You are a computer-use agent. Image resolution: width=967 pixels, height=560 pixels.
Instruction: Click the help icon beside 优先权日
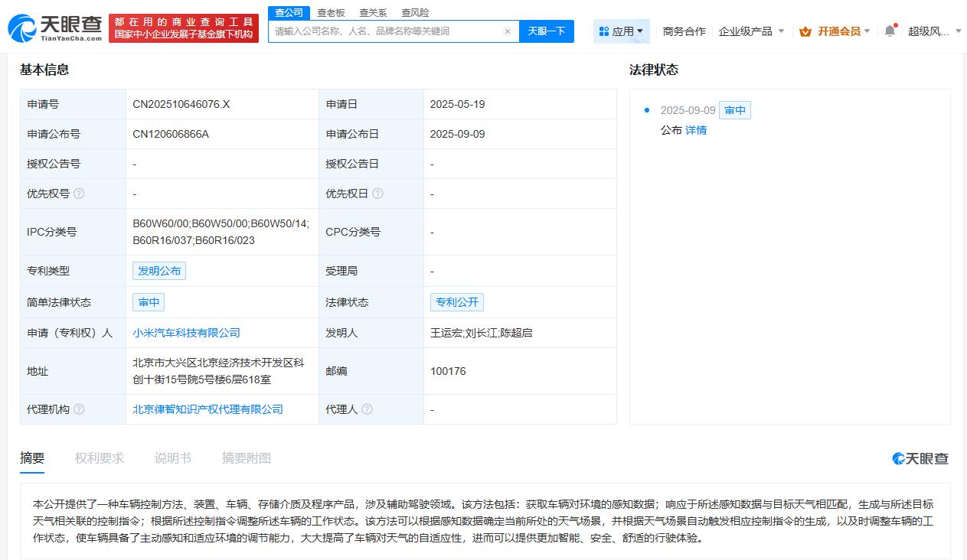click(x=377, y=194)
